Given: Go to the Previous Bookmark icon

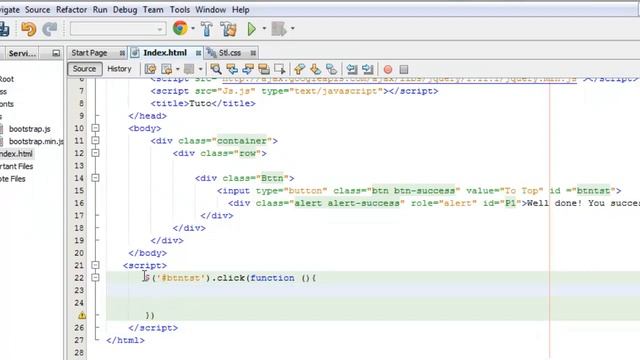Looking at the screenshot, I should 300,69.
